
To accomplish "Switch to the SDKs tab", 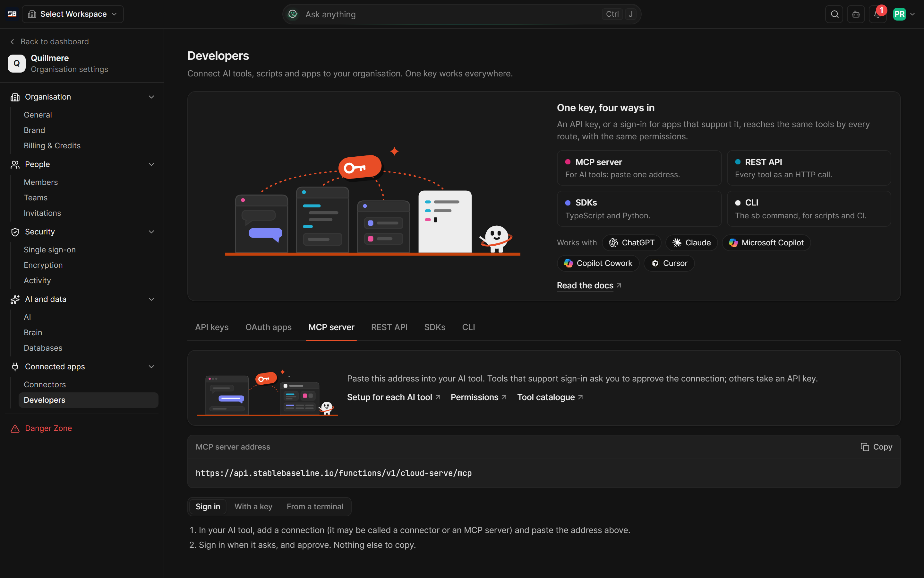I will (x=434, y=327).
